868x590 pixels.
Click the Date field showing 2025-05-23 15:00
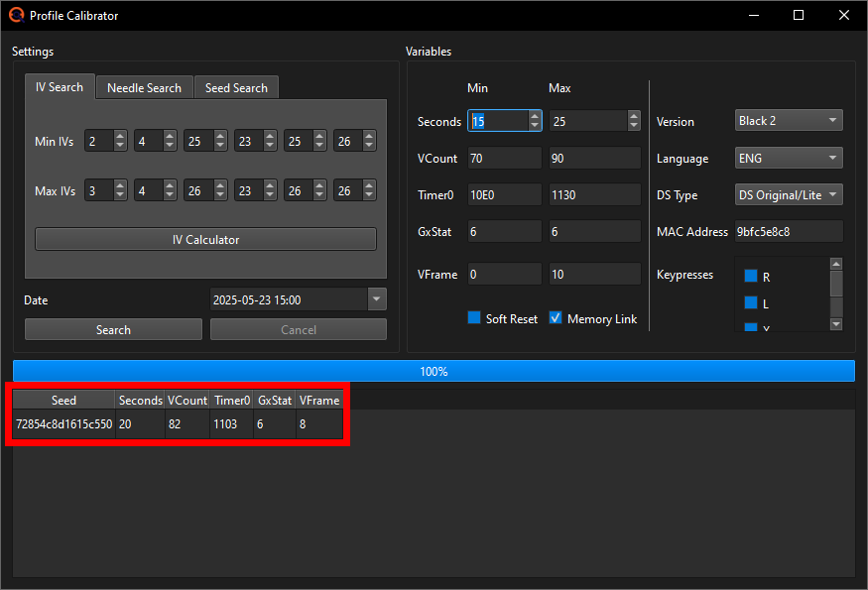tap(289, 299)
